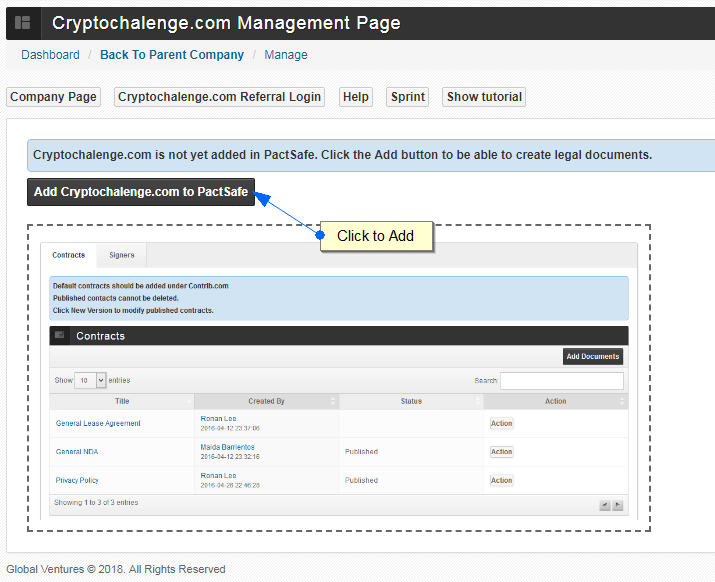Go Back To Parent Company

pyautogui.click(x=172, y=55)
